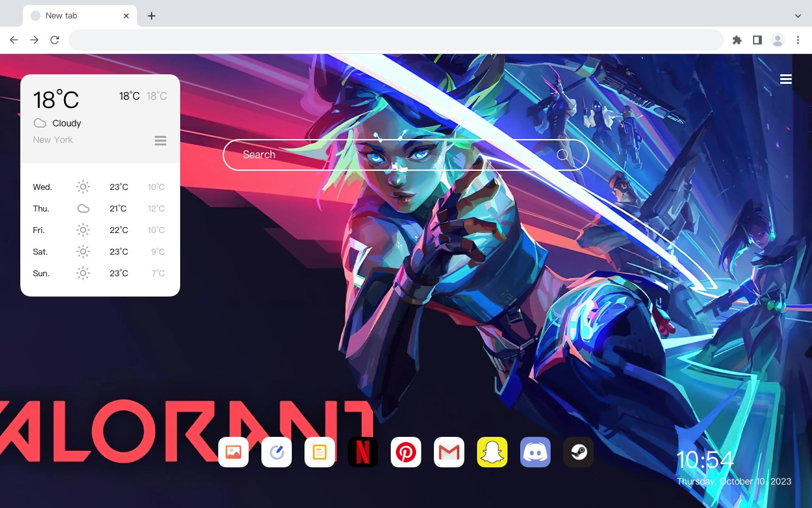
Task: Click the large 18°C current temperature
Action: (56, 100)
